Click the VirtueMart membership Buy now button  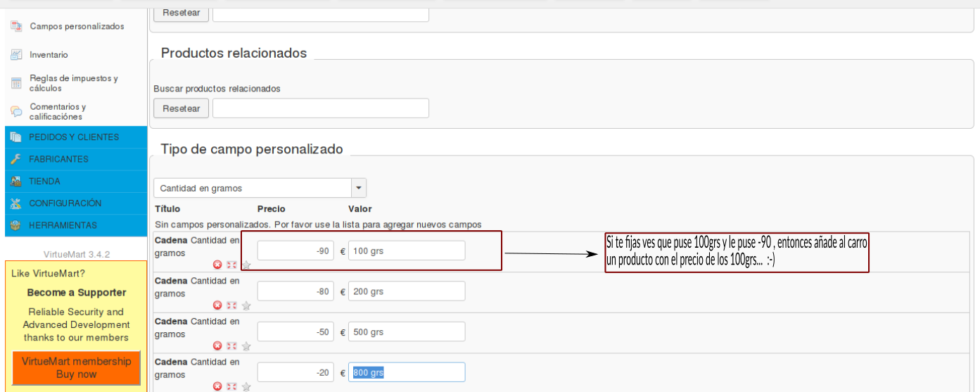coord(77,367)
